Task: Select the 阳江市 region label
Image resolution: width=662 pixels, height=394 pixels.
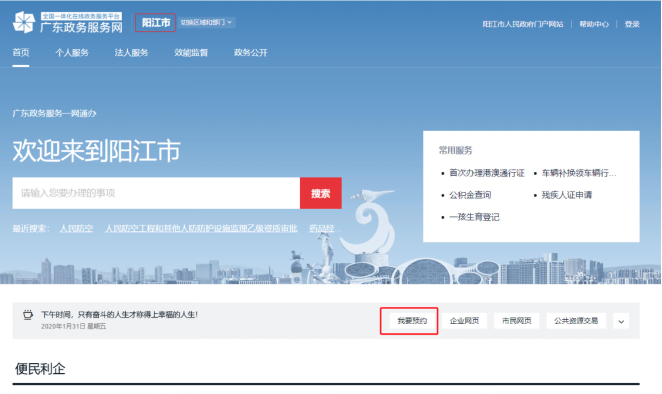Action: [x=155, y=22]
